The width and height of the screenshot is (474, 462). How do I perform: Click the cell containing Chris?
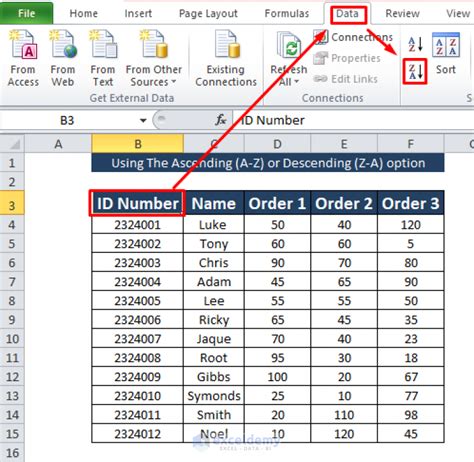coord(214,263)
